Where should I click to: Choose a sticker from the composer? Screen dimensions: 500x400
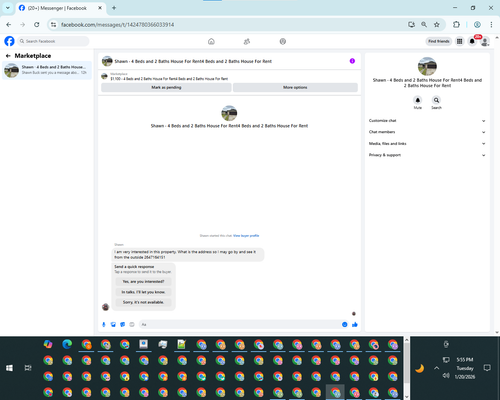tap(123, 324)
